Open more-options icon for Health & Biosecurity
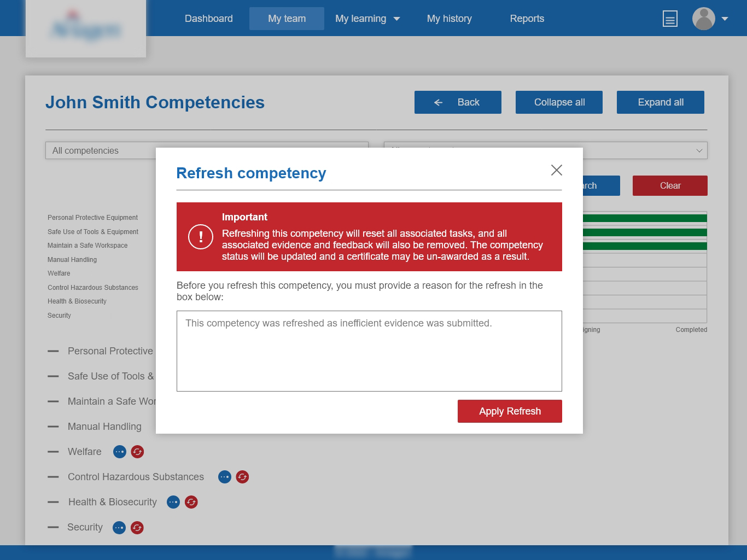747x560 pixels. [x=173, y=502]
